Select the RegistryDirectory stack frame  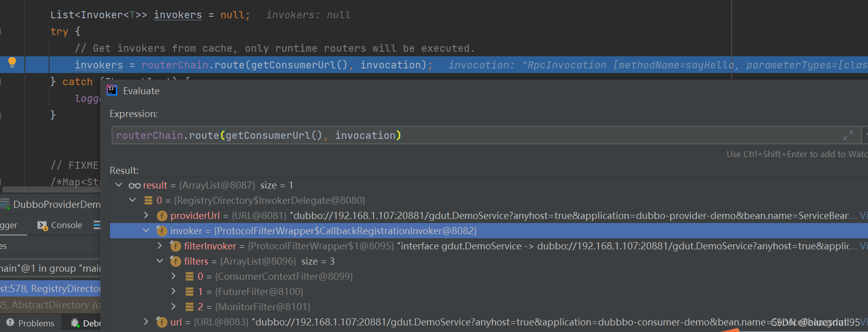pyautogui.click(x=50, y=288)
